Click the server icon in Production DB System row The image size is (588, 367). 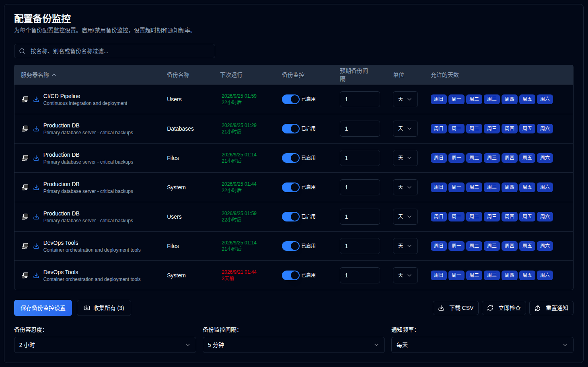pyautogui.click(x=25, y=187)
